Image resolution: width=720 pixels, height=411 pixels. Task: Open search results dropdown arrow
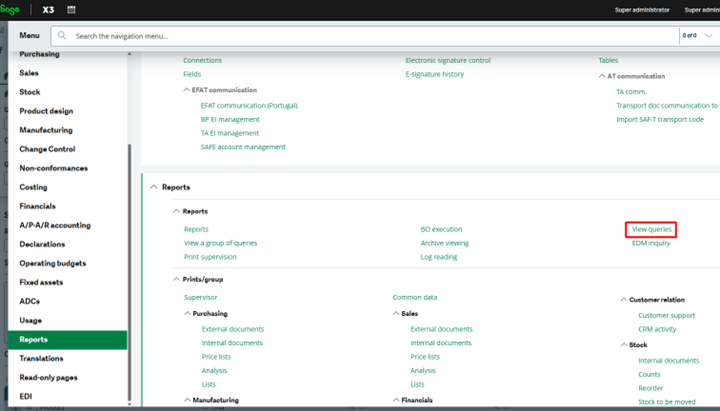(708, 35)
